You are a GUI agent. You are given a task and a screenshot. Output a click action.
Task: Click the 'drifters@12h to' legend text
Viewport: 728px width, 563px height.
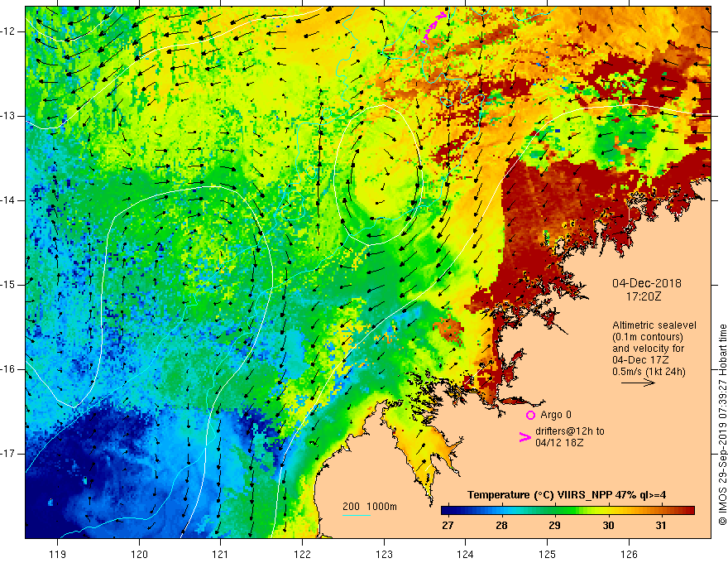570,431
